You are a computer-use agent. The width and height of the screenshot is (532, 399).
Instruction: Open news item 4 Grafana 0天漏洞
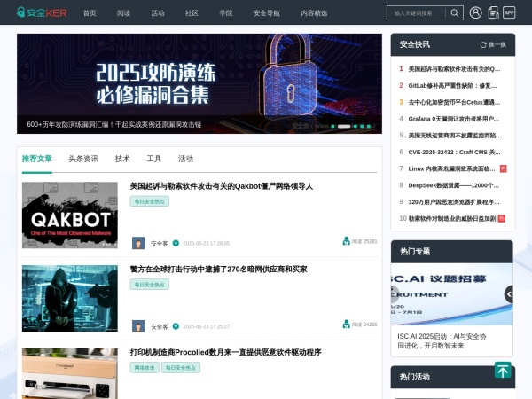coord(454,119)
